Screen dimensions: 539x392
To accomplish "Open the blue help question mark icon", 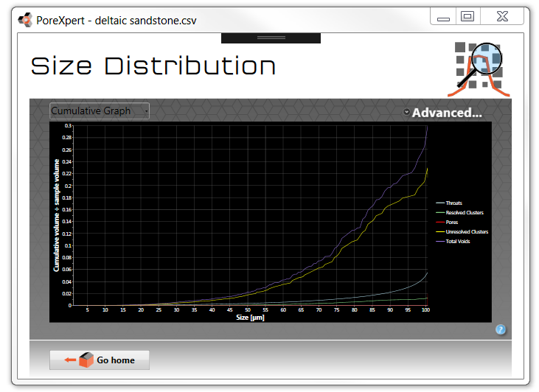I will [501, 329].
